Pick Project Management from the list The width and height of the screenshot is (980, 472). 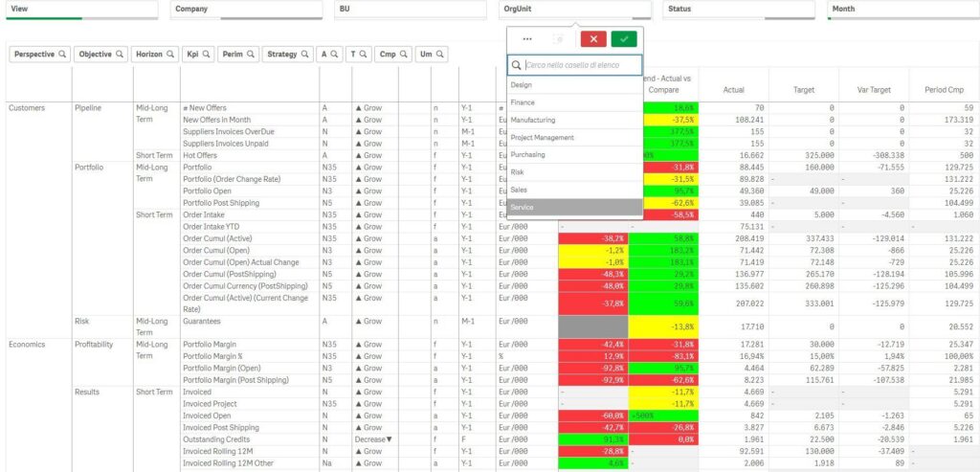[574, 138]
